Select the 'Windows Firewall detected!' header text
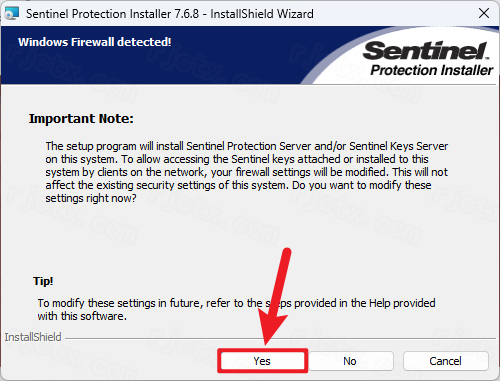The width and height of the screenshot is (500, 381). click(95, 42)
